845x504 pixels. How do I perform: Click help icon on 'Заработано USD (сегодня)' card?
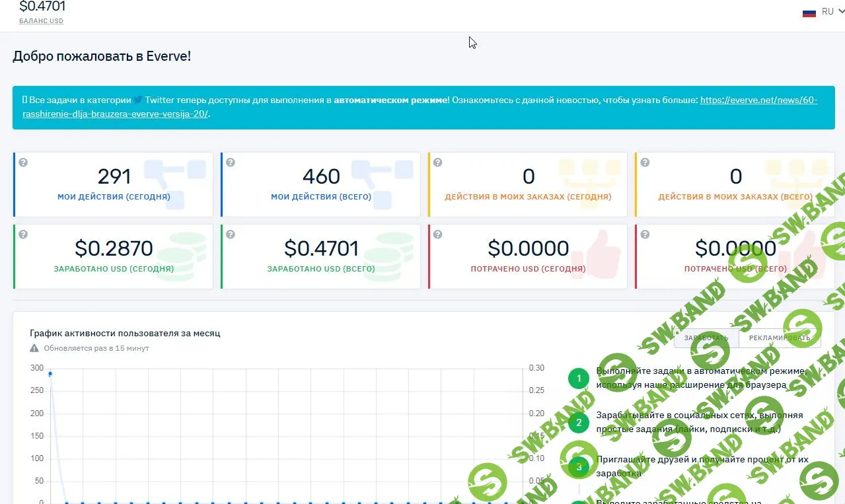pyautogui.click(x=23, y=234)
